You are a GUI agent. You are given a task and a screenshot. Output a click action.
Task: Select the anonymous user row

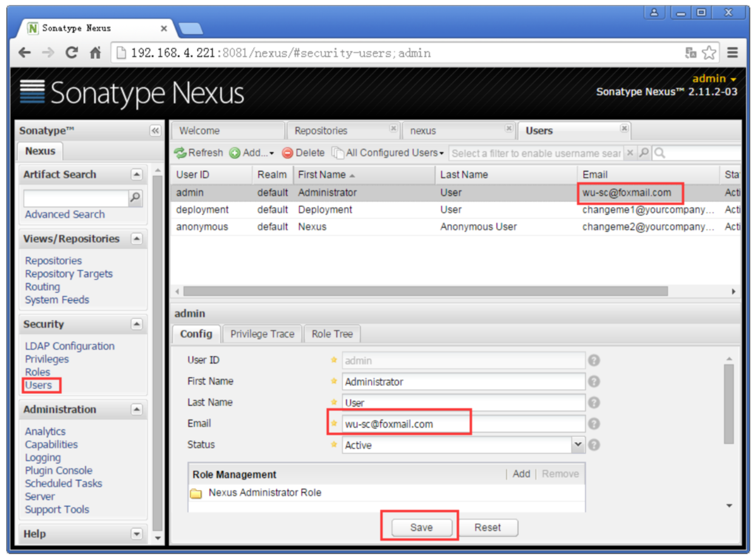click(x=455, y=226)
